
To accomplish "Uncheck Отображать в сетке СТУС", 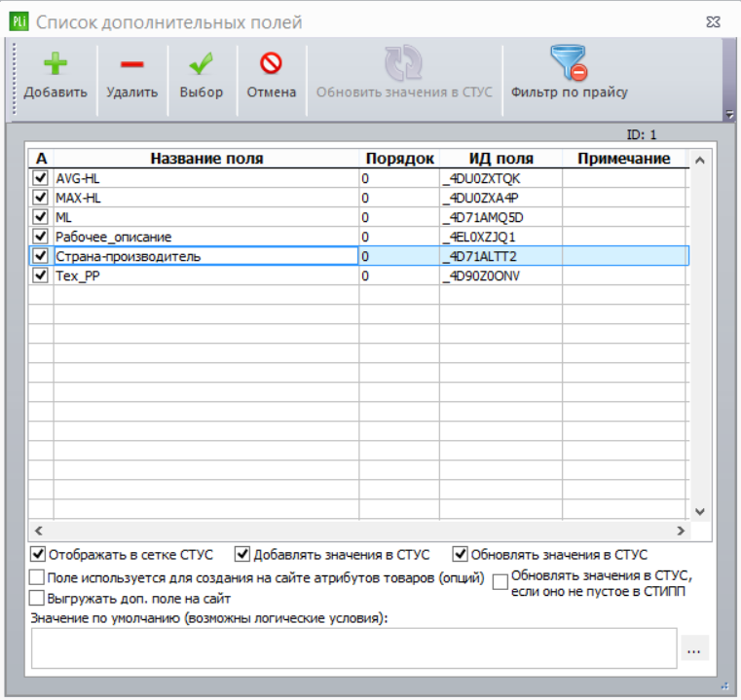I will point(38,554).
